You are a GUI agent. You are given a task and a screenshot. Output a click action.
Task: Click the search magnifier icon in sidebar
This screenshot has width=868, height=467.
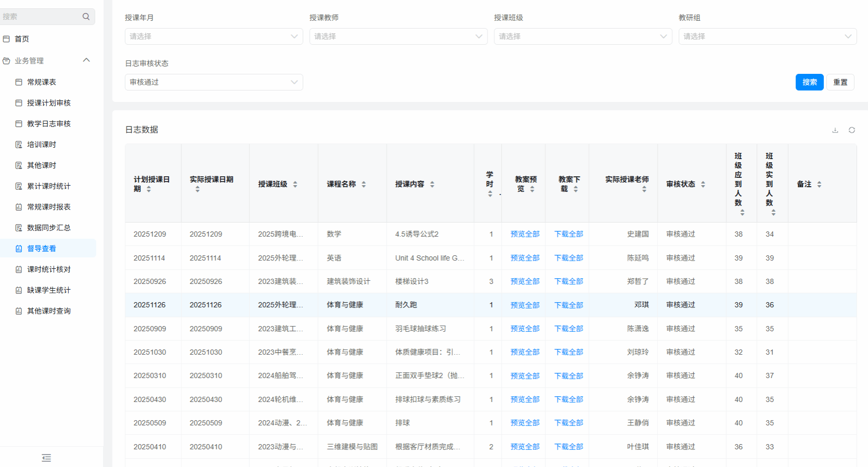86,17
